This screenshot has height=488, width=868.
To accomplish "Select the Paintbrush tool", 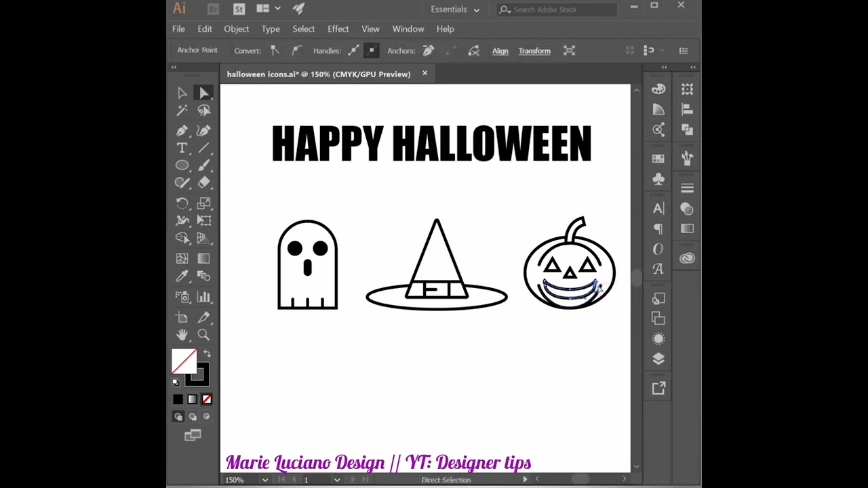I will click(x=203, y=165).
